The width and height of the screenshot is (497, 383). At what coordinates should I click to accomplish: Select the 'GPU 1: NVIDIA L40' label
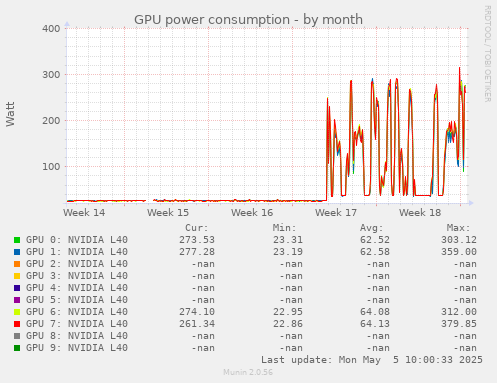[77, 252]
